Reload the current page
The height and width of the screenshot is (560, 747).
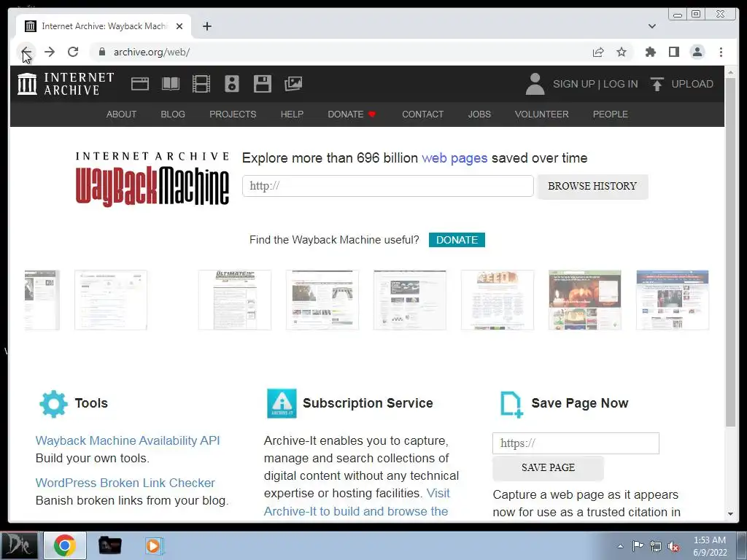point(73,52)
